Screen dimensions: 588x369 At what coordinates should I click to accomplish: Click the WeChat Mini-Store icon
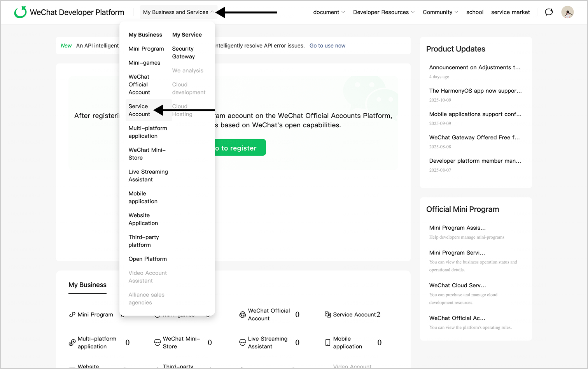tap(157, 343)
